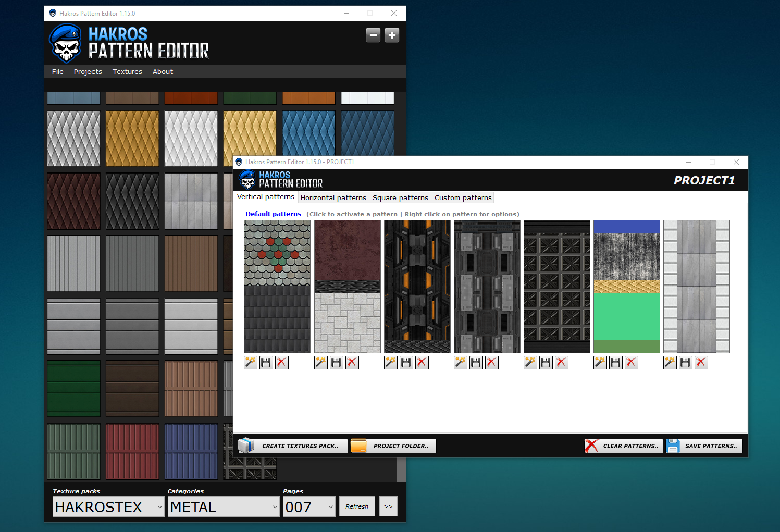Open the Texture packs HAKROSTEX dropdown
Viewport: 780px width, 532px height.
[x=108, y=506]
